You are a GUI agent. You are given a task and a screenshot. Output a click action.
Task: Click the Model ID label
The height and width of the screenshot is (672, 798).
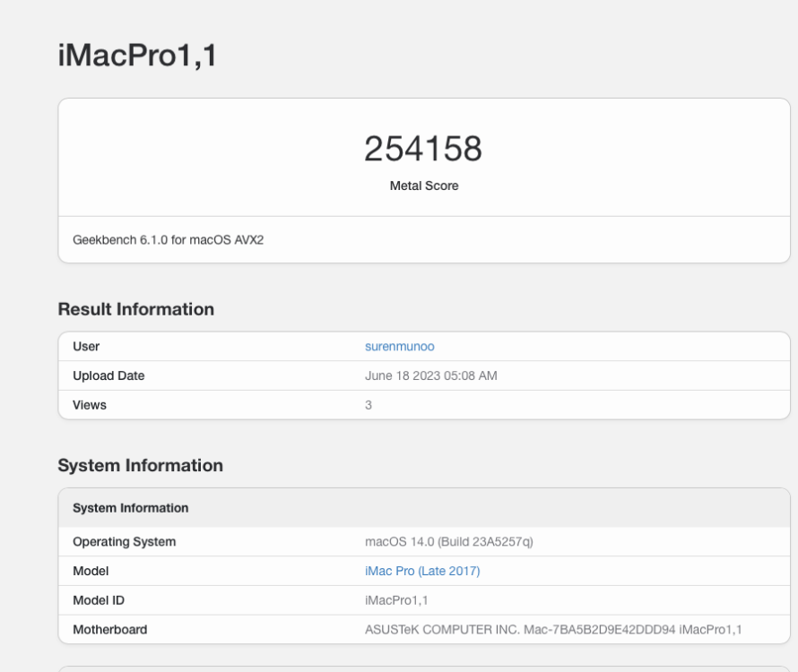(99, 600)
